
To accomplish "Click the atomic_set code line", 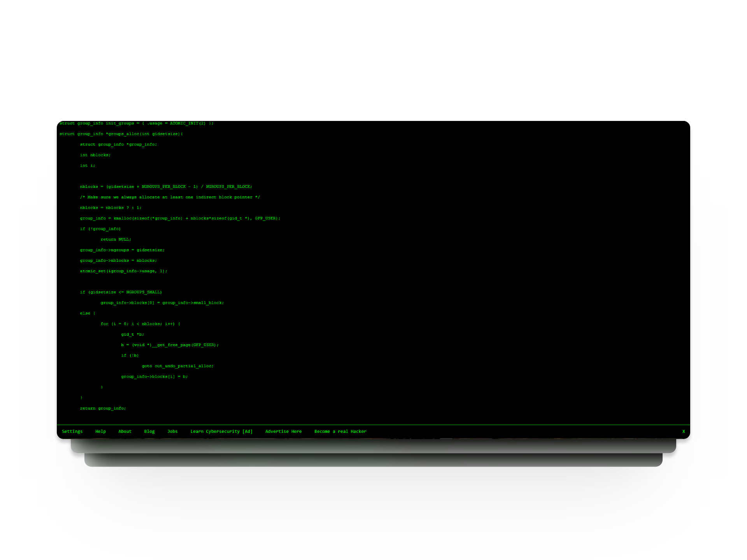I will [x=123, y=271].
